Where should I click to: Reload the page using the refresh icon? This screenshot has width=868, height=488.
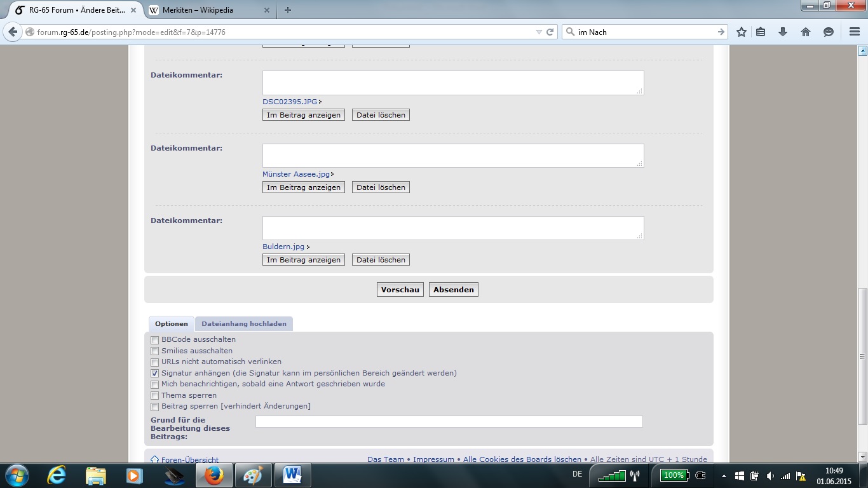(550, 32)
